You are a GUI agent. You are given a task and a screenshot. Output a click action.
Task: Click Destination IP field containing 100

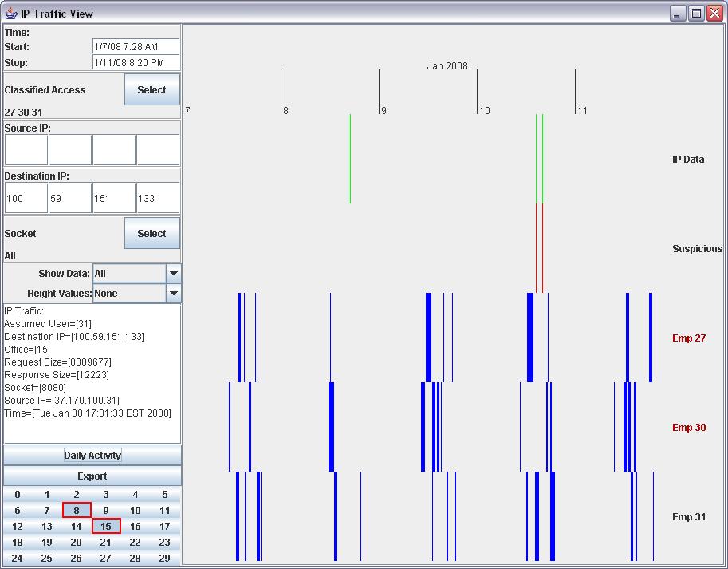coord(26,198)
